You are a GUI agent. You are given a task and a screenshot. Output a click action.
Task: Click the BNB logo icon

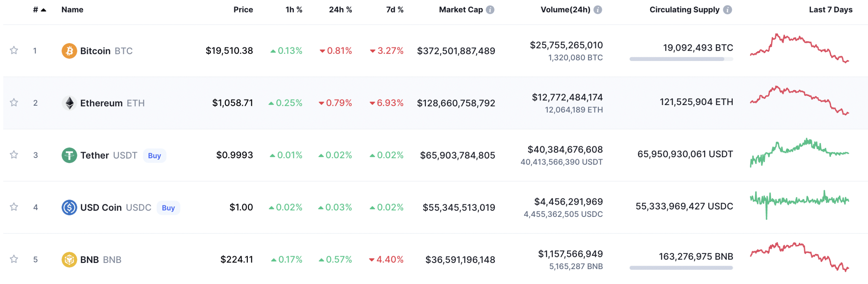69,260
